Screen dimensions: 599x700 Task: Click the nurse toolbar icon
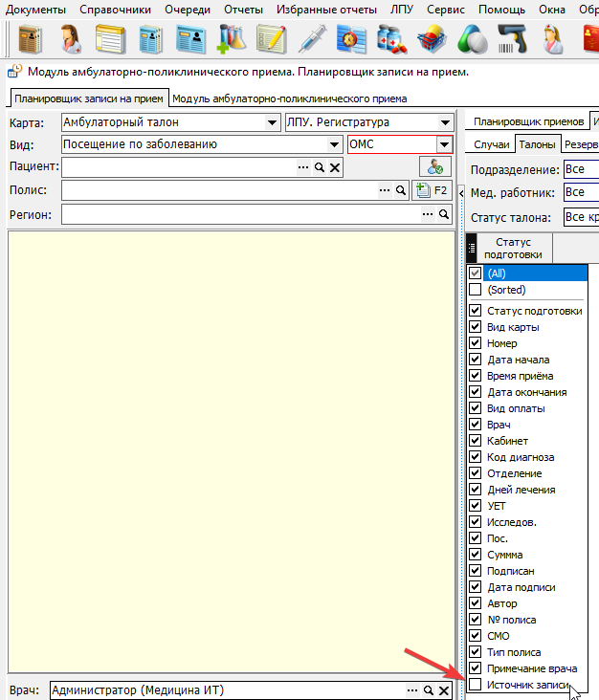click(x=553, y=39)
